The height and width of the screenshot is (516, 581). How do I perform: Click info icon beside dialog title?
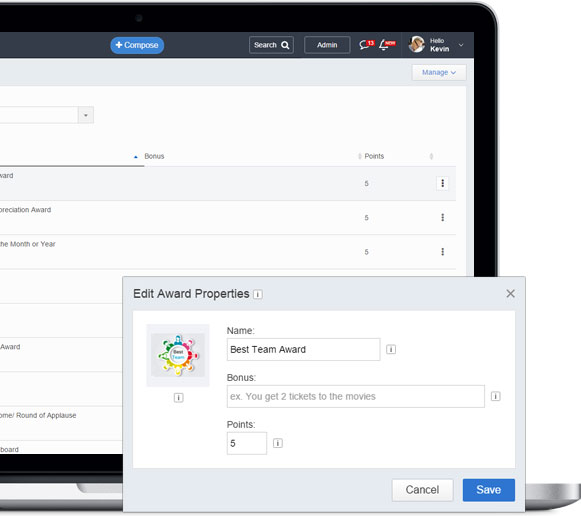258,294
